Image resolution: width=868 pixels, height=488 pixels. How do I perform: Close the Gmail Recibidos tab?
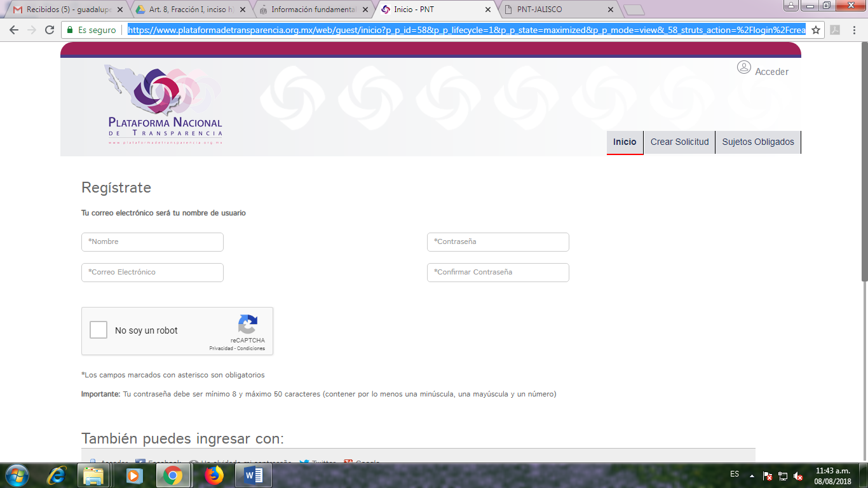point(119,10)
